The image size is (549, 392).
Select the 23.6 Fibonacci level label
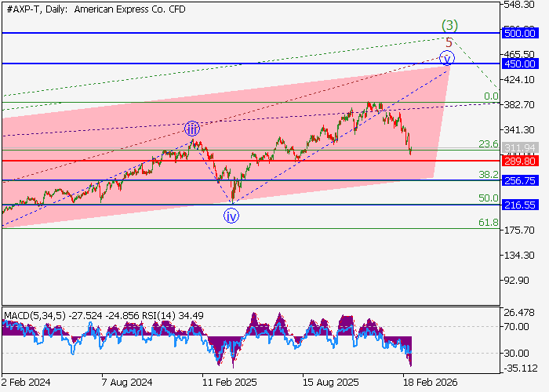tap(489, 144)
